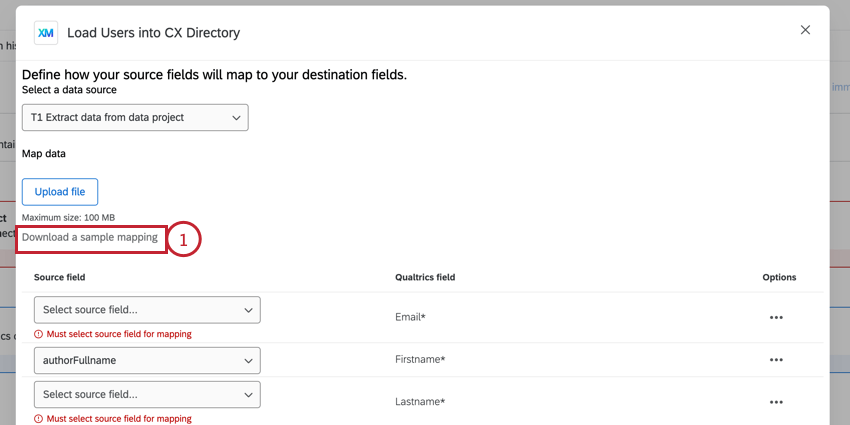Click the Qualtrics field column header
This screenshot has height=425, width=850.
click(425, 277)
